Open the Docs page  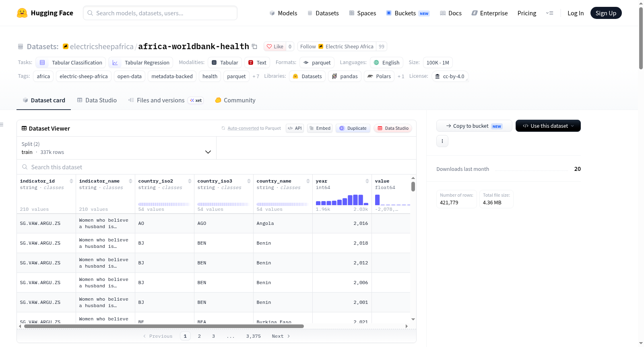point(451,13)
